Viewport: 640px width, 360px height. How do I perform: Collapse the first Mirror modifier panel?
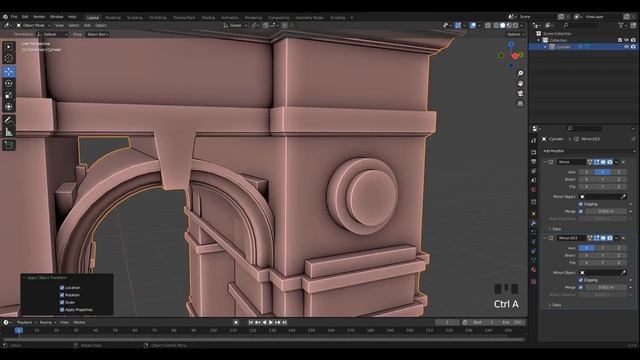[x=545, y=162]
